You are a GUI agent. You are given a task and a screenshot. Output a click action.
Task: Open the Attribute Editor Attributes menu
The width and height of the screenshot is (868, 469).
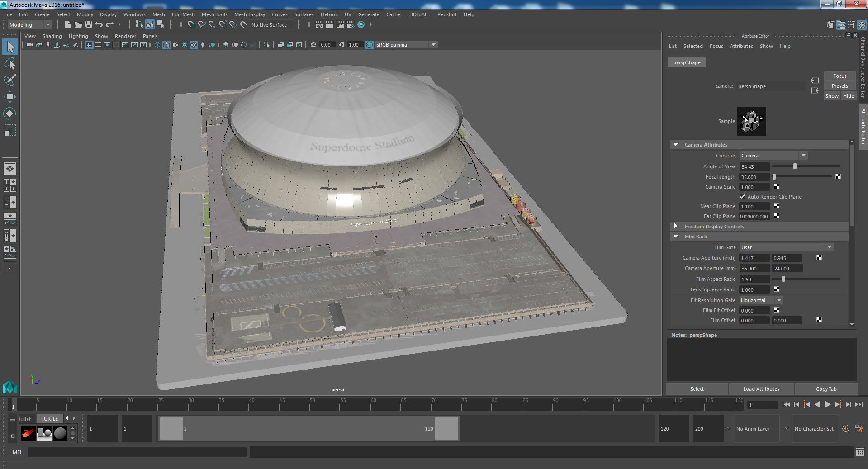point(741,46)
